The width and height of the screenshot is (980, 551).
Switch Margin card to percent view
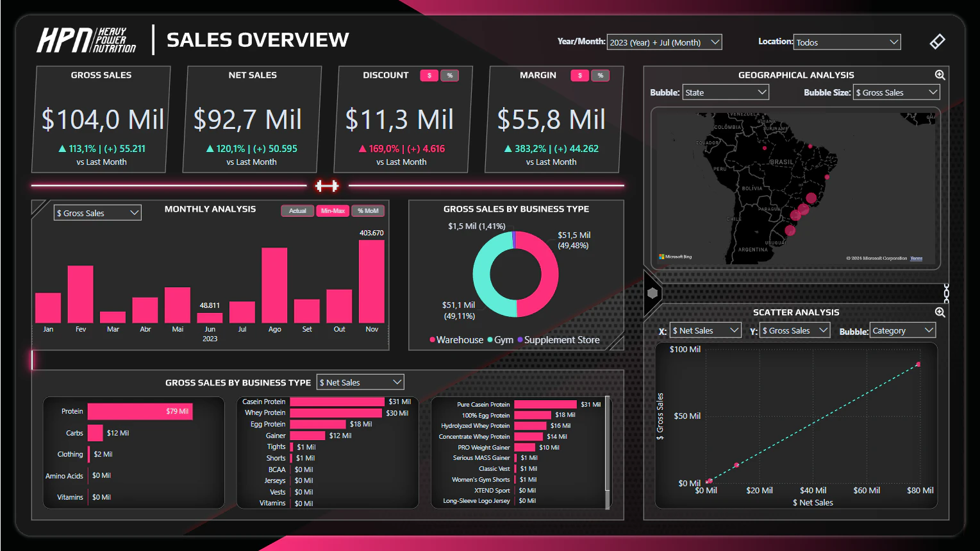point(601,76)
